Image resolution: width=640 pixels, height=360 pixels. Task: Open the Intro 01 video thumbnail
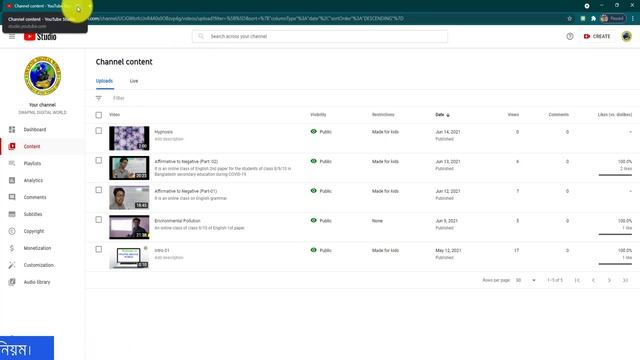[x=129, y=257]
